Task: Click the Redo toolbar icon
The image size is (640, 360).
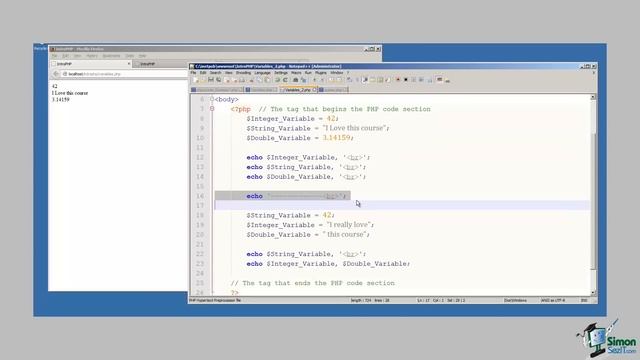Action: click(x=285, y=80)
